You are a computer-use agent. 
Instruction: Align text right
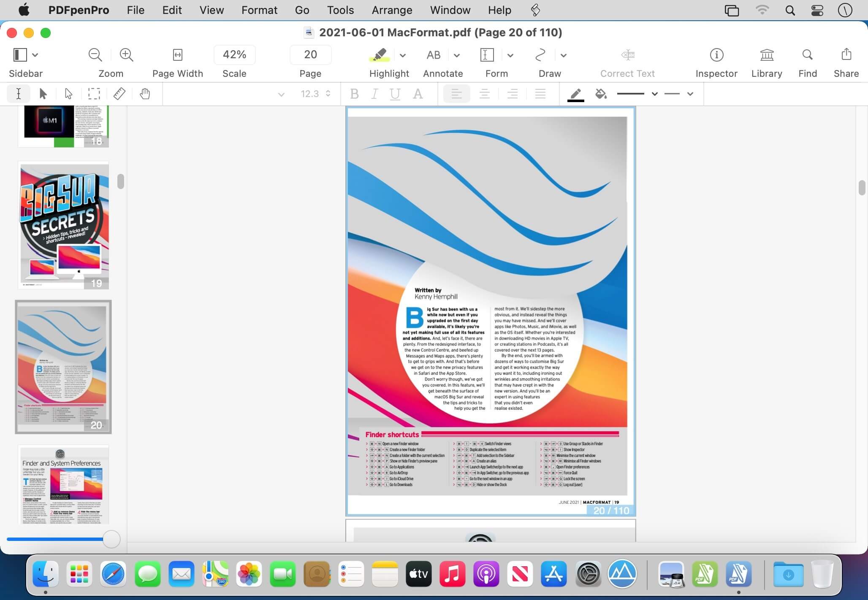(x=513, y=94)
